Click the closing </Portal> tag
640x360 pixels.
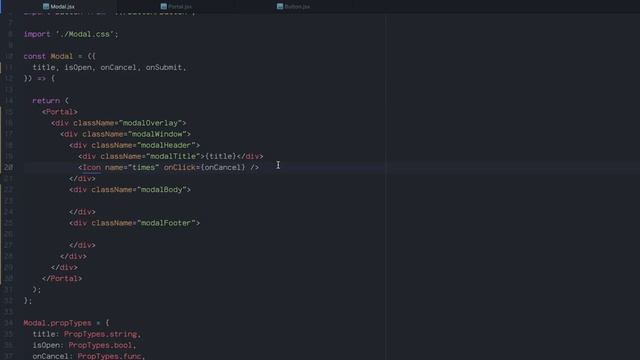(x=62, y=279)
